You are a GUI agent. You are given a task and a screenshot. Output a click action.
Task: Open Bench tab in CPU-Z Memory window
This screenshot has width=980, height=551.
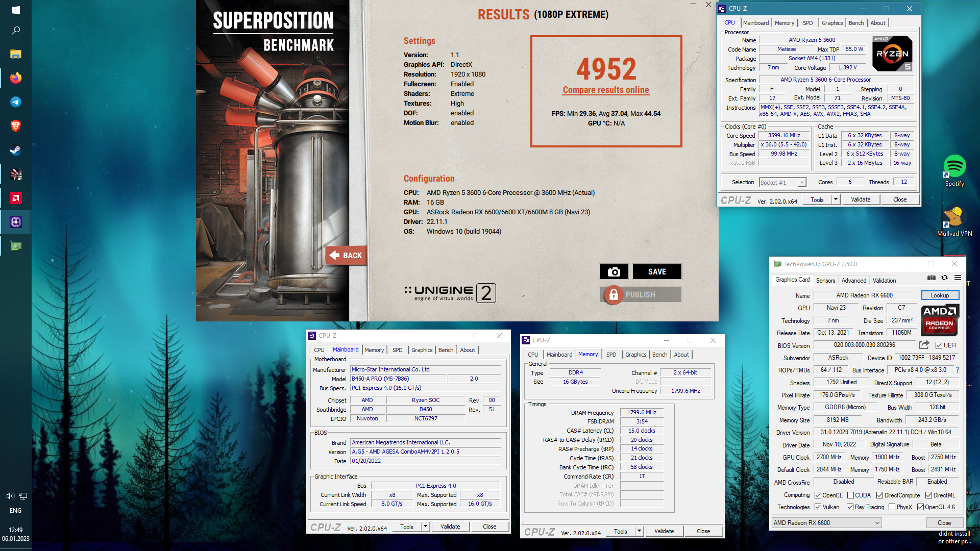[659, 355]
